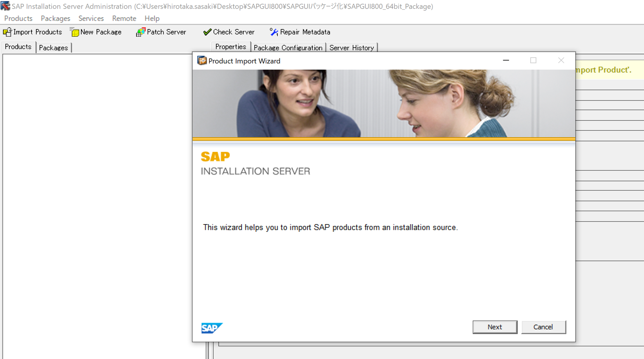Click the 'This wizard helps you' text
The width and height of the screenshot is (644, 359).
click(330, 227)
